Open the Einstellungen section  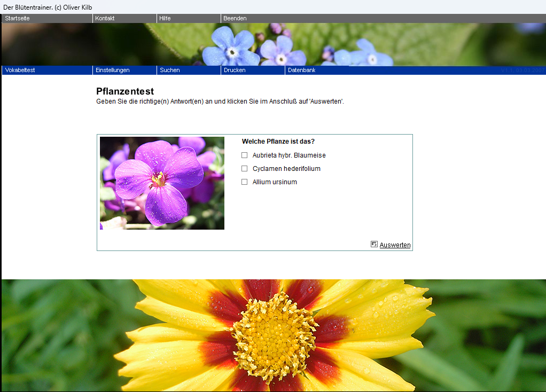pyautogui.click(x=112, y=70)
